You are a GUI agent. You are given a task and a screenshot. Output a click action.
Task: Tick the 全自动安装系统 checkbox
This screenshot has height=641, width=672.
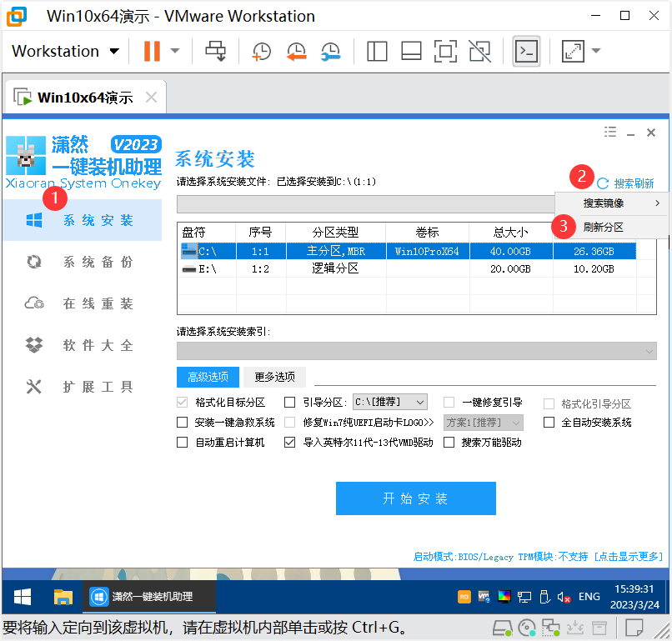tap(549, 423)
